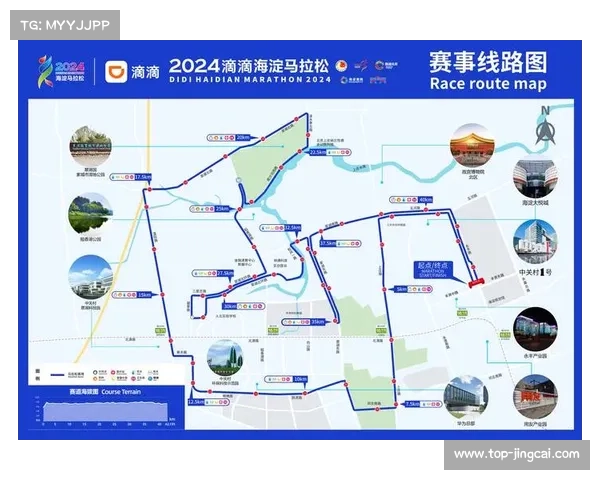Click the 滴滴 brand text beside logo

pos(145,72)
